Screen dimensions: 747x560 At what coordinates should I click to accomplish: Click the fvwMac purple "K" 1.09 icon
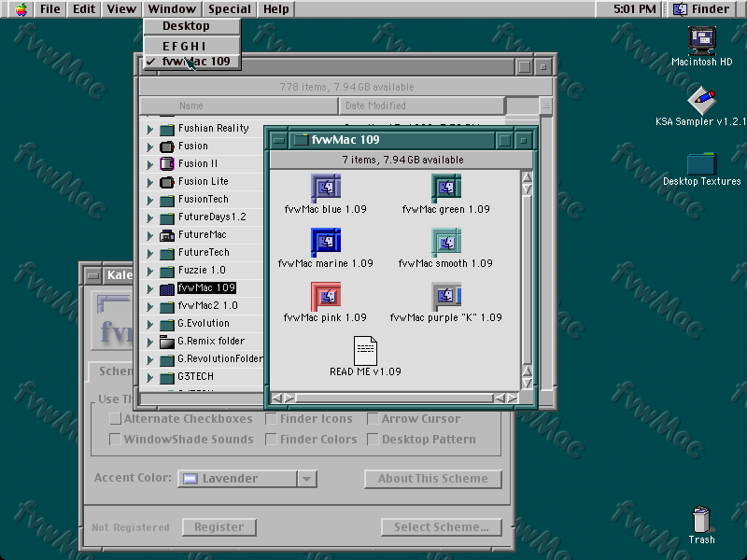click(x=446, y=296)
